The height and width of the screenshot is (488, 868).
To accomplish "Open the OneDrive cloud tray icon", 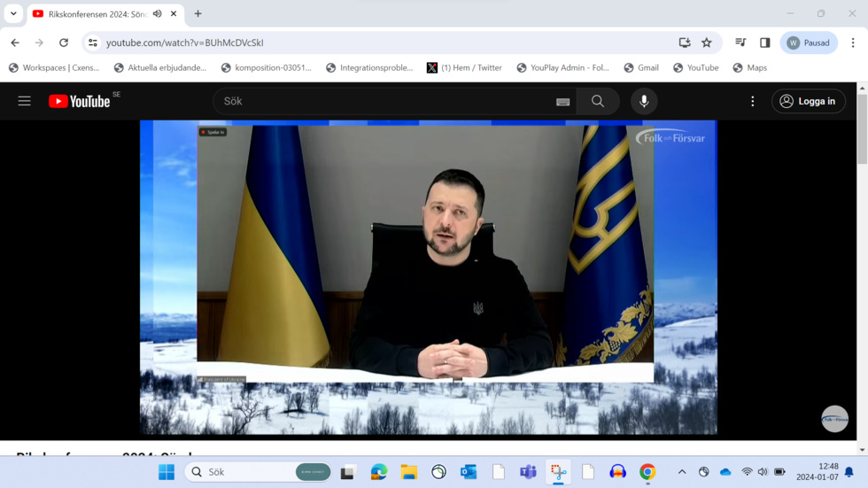I will [725, 472].
